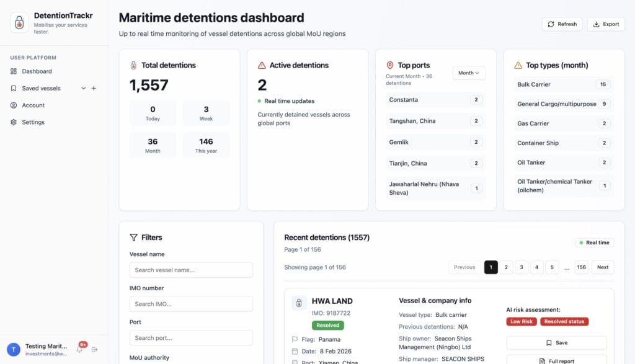This screenshot has width=635, height=364.
Task: Go to page 3 of detentions
Action: (x=522, y=267)
